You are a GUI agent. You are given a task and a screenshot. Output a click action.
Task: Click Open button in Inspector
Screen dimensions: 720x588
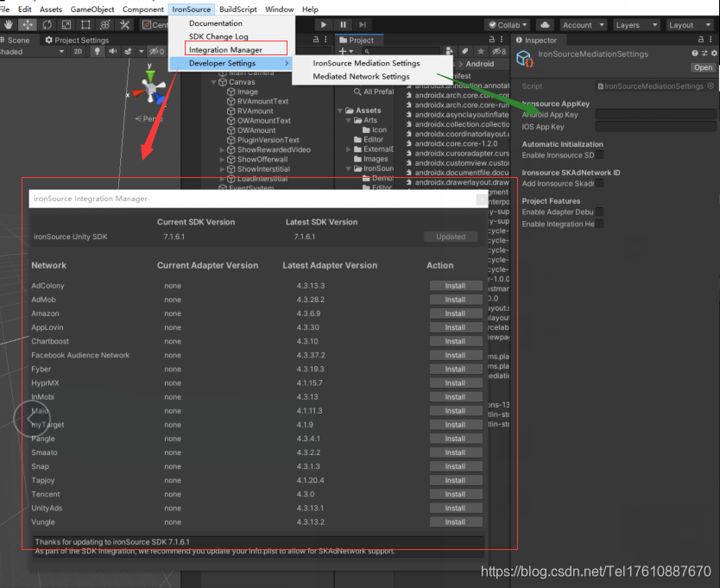[x=703, y=67]
